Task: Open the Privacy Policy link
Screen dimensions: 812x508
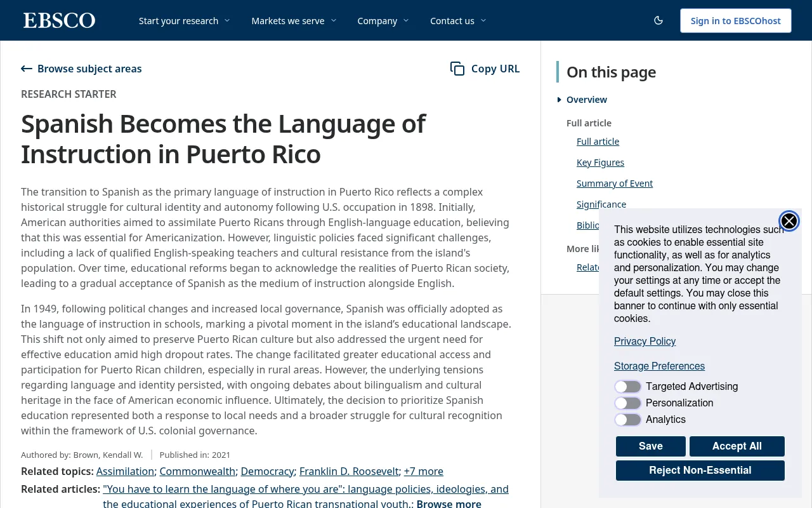Action: (x=645, y=342)
